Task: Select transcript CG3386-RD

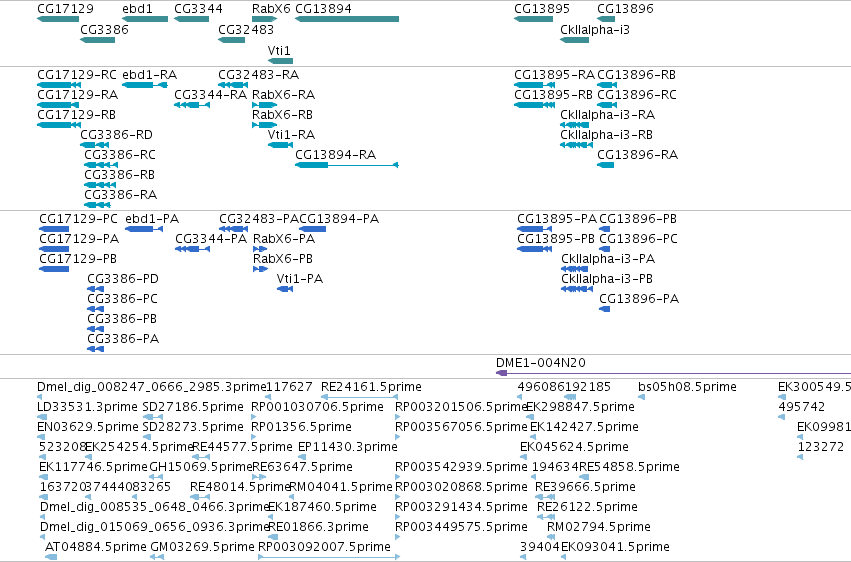Action: (x=116, y=135)
